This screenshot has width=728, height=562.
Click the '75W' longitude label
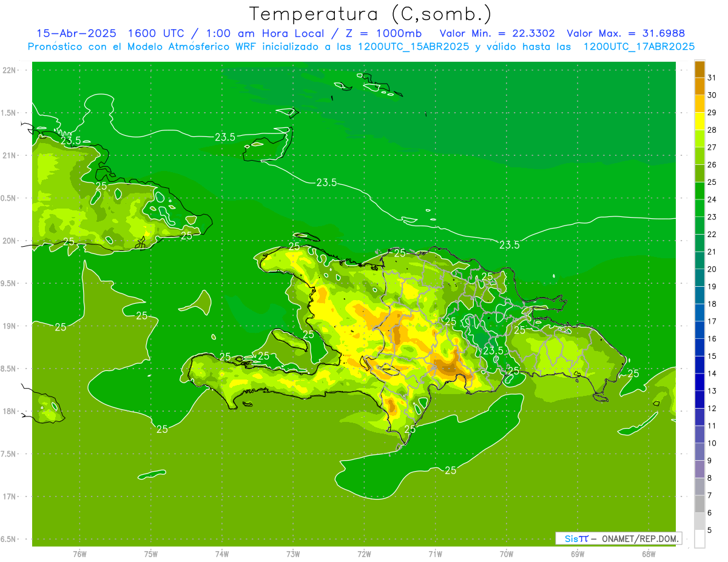pos(150,554)
